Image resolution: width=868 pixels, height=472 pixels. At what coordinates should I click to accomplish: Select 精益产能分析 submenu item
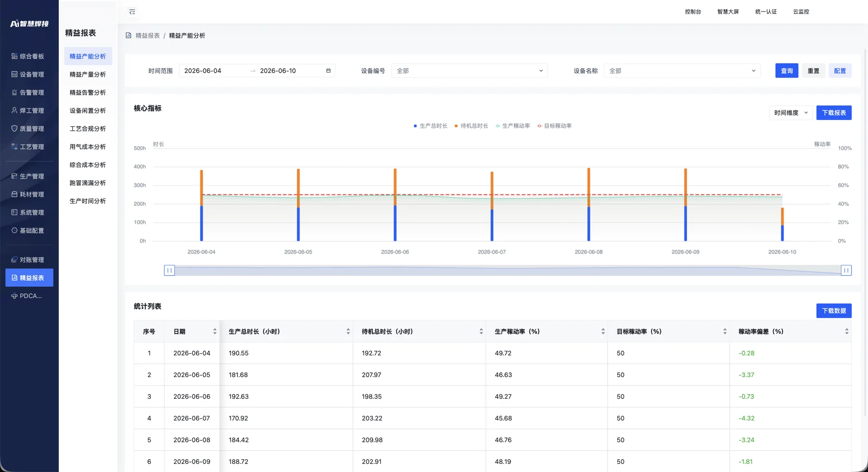[88, 56]
